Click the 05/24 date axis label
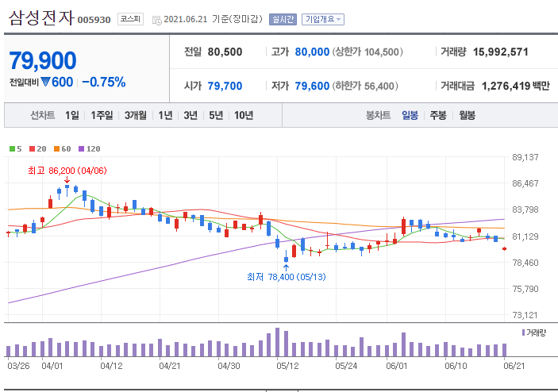 click(x=346, y=366)
